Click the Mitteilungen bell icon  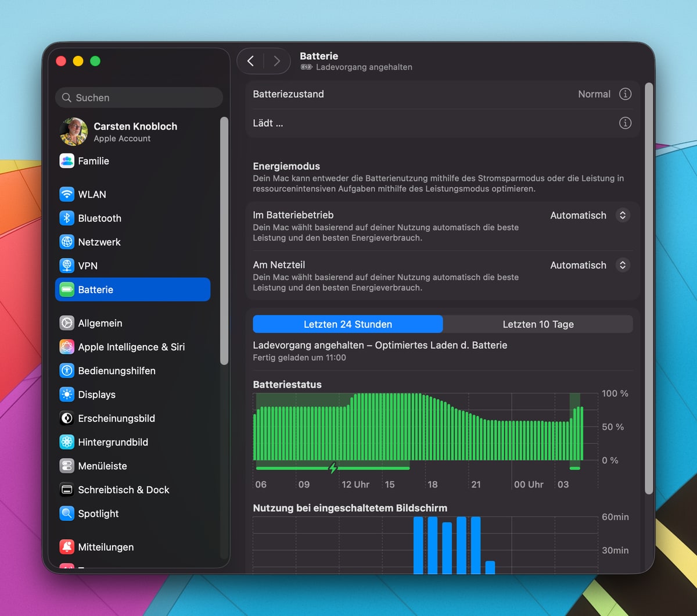[x=67, y=547]
